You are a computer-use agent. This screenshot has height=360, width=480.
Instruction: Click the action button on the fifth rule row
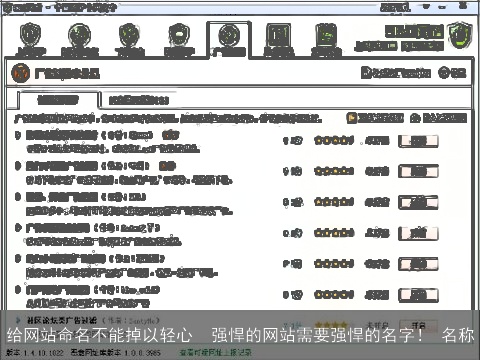pos(418,264)
